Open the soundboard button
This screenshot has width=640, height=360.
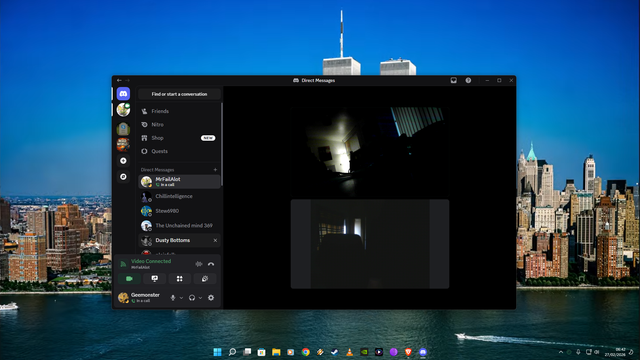click(205, 279)
